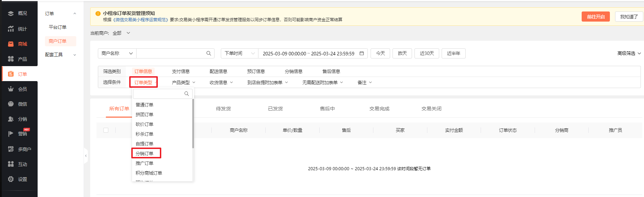Switch to the 交易完成 tab
Viewport: 644px width, 197px height.
point(379,109)
